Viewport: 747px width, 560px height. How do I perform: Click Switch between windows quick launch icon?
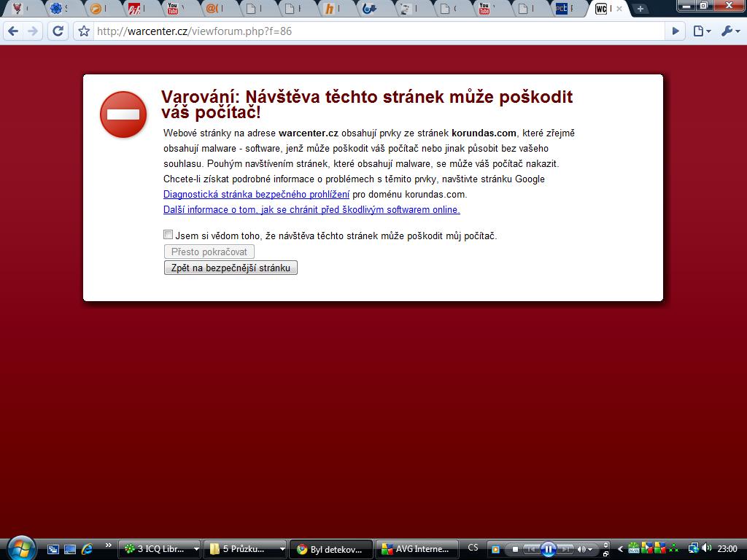(x=53, y=549)
